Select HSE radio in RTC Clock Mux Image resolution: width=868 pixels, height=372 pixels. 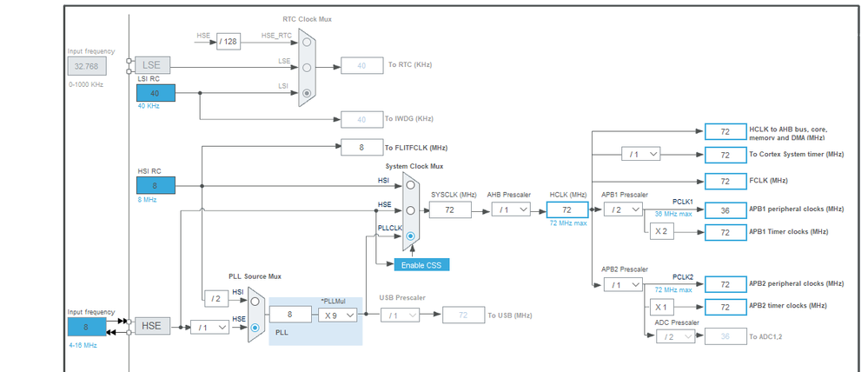click(x=307, y=42)
